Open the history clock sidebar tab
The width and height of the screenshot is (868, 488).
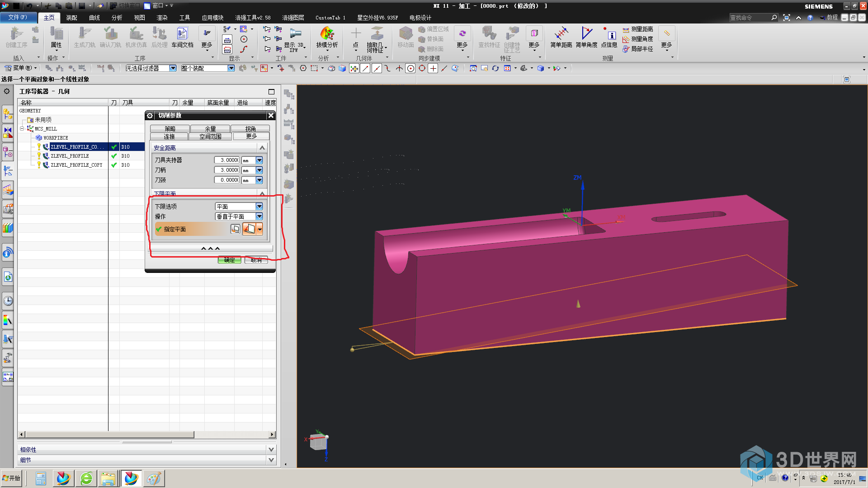[8, 301]
